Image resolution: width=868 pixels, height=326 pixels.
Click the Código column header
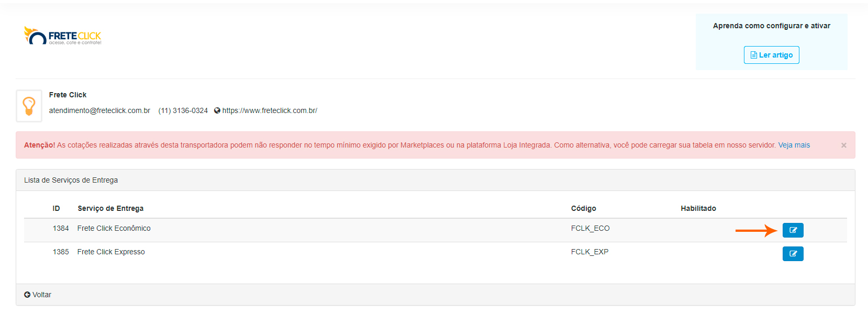coord(583,208)
